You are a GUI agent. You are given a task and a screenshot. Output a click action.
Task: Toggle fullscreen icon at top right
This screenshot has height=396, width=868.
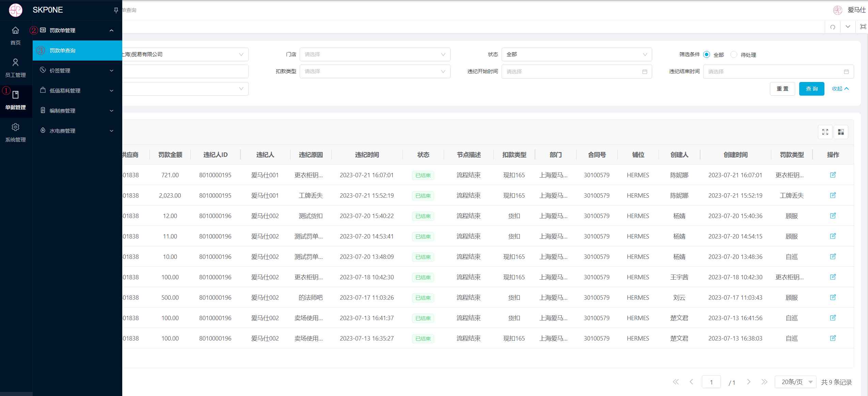(x=863, y=27)
